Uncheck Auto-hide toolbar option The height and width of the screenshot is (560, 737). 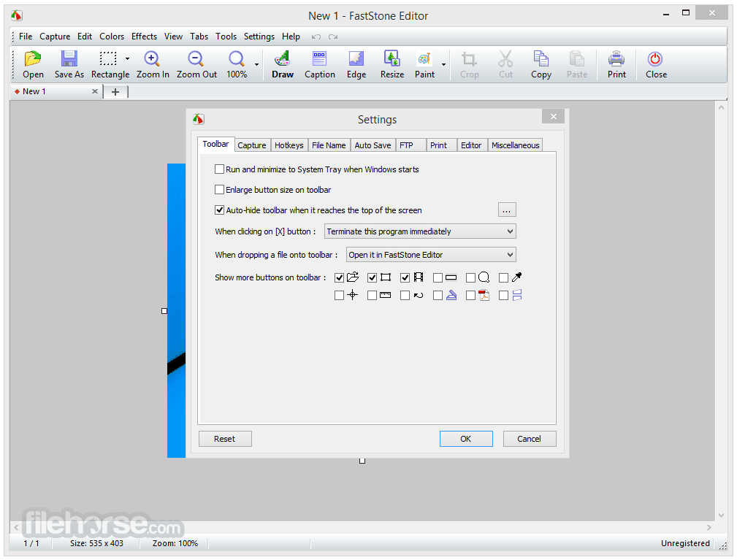(219, 210)
